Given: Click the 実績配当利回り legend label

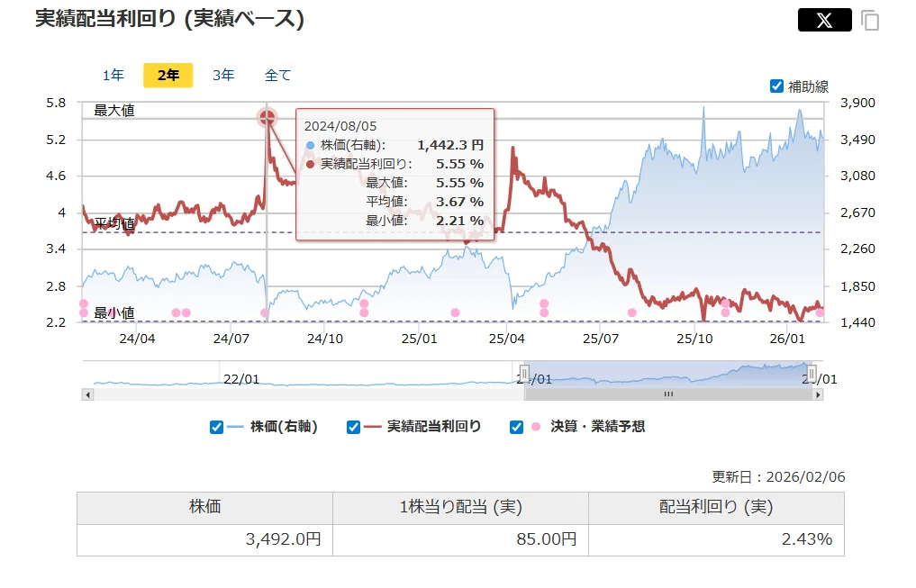Looking at the screenshot, I should [x=434, y=427].
